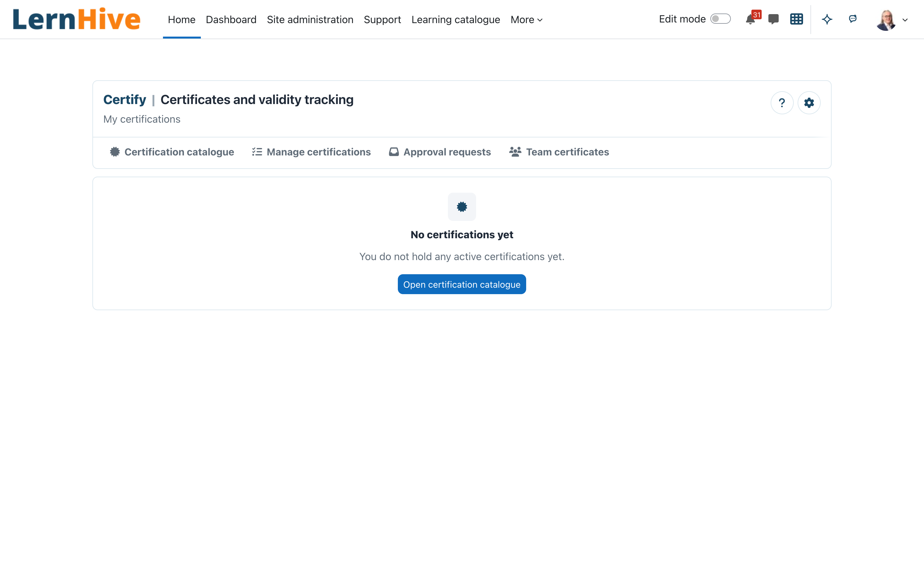
Task: Go to Home in top navigation
Action: [182, 20]
